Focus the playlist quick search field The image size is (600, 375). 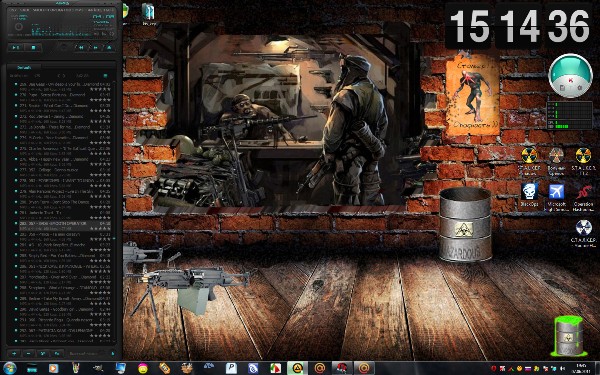pyautogui.click(x=88, y=353)
